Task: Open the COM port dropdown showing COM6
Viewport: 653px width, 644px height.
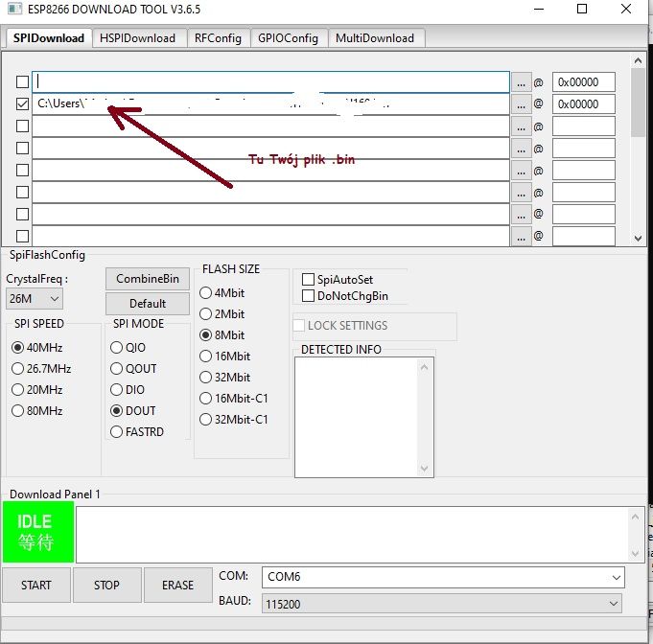Action: click(x=444, y=577)
